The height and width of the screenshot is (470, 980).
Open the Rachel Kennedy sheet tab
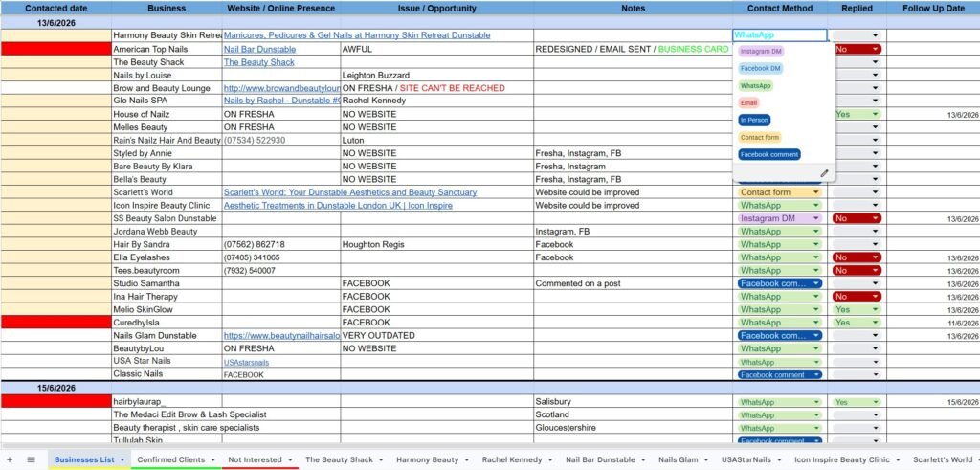tap(512, 459)
